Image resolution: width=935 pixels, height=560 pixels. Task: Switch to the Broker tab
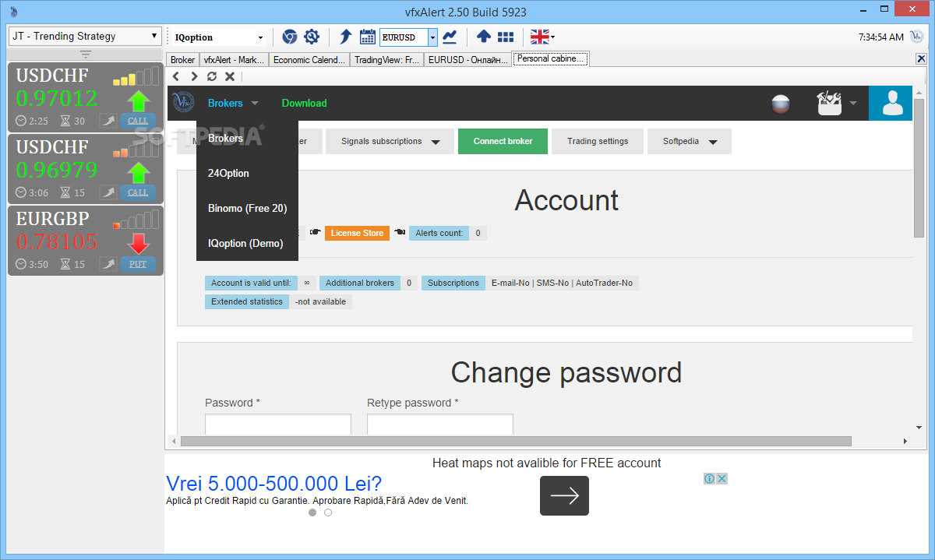point(182,59)
